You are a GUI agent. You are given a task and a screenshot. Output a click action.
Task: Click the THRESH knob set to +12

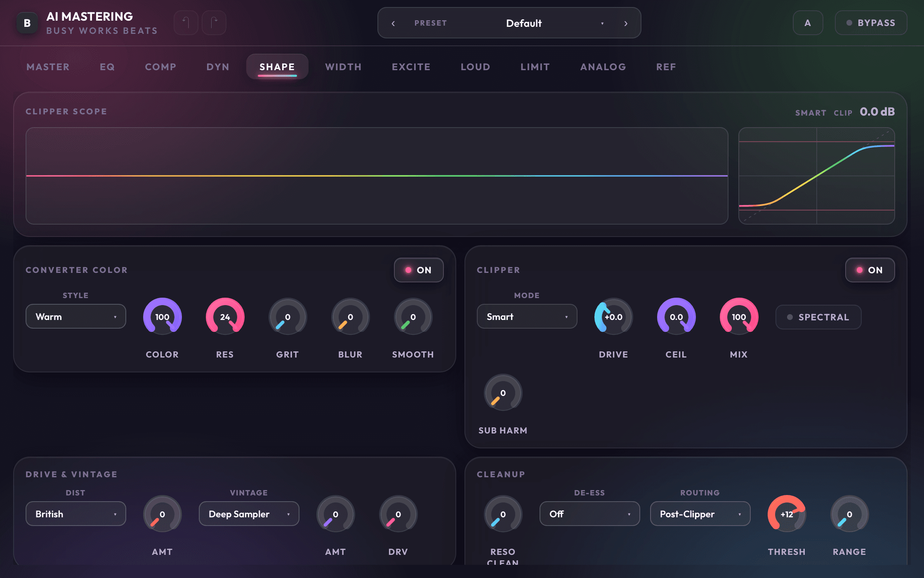point(787,514)
